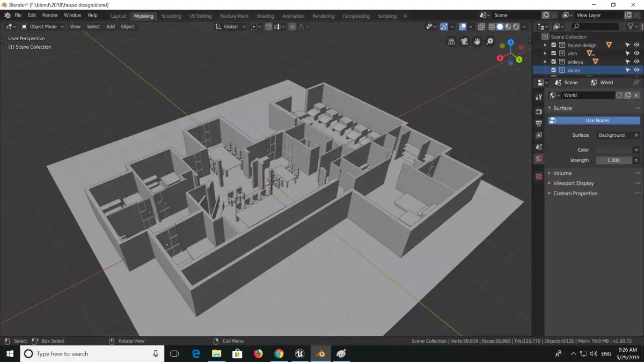The image size is (644, 362).
Task: Open the Render properties tab
Action: pyautogui.click(x=539, y=112)
